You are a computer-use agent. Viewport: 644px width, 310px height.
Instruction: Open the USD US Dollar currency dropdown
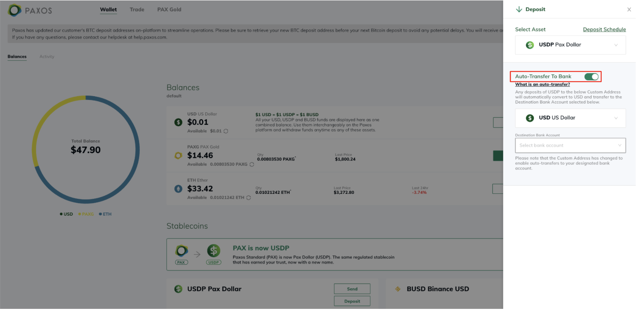[x=570, y=118]
